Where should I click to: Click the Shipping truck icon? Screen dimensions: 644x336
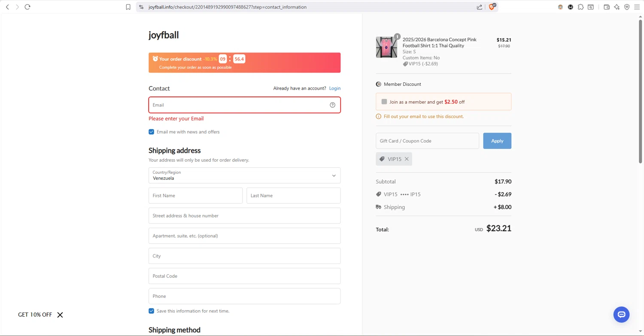point(378,207)
